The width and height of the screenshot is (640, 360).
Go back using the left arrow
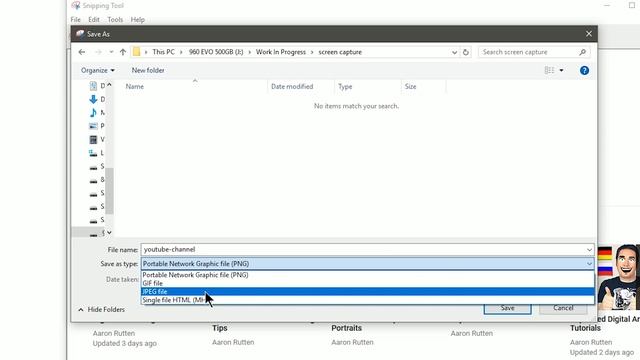[x=82, y=52]
